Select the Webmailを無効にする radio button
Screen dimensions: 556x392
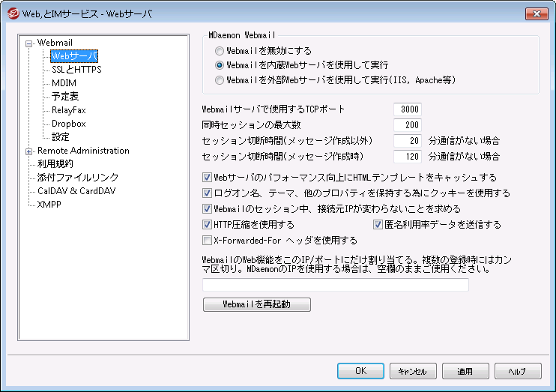220,51
